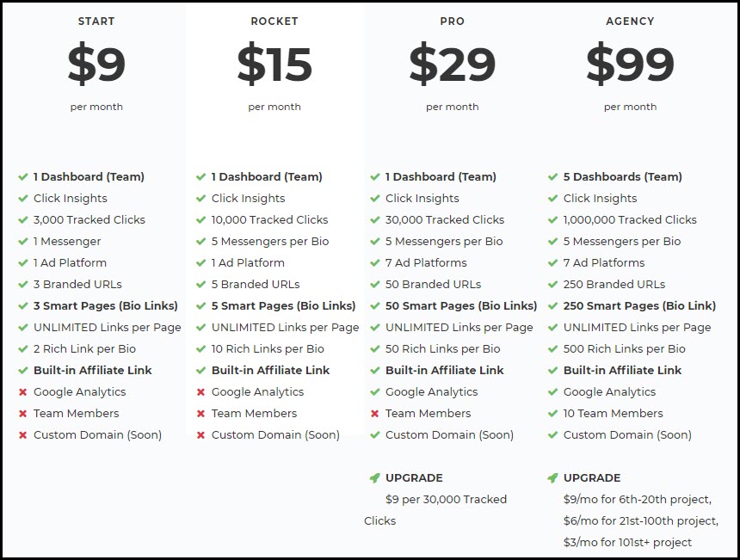Click the $3/mo for 101st+ project text
740x560 pixels.
point(627,543)
